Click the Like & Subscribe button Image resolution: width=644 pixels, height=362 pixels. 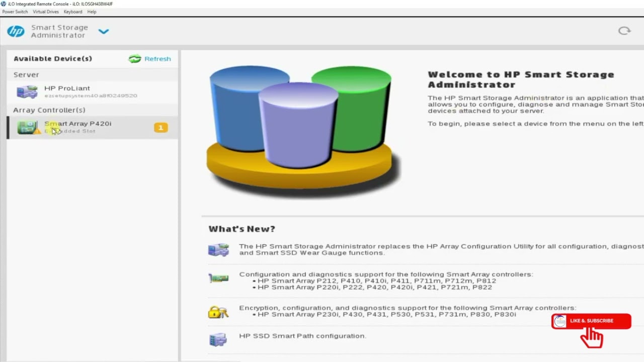point(591,322)
